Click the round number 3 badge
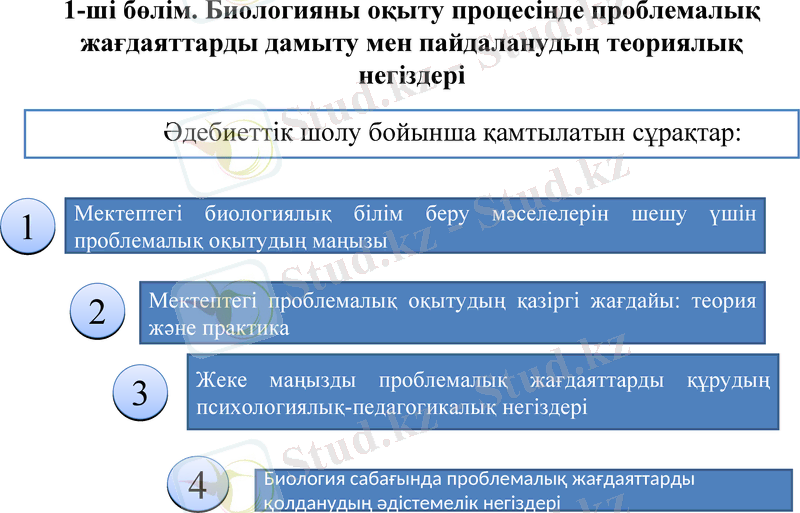Image resolution: width=800 pixels, height=513 pixels. tap(140, 393)
